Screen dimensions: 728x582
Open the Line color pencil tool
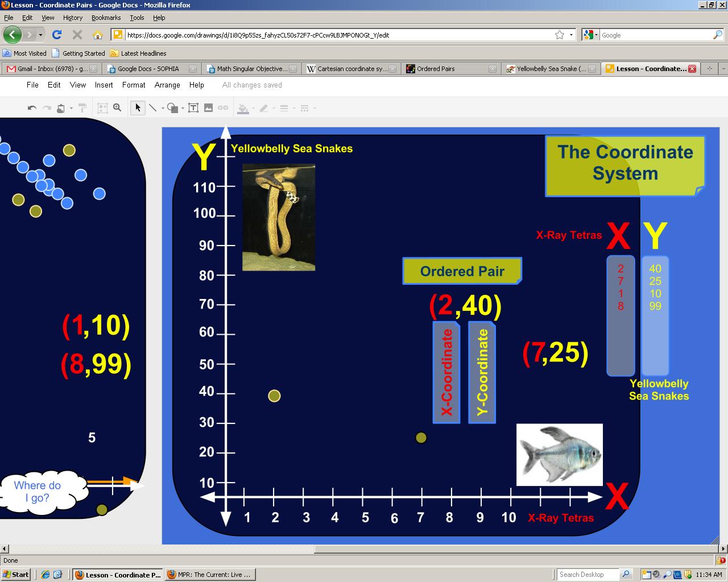pyautogui.click(x=263, y=108)
